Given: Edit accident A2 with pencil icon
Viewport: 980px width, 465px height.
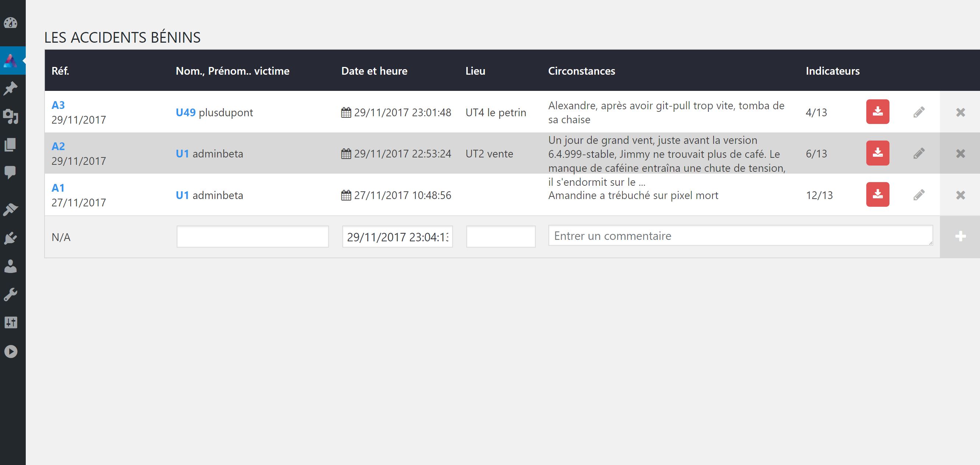Looking at the screenshot, I should click(x=919, y=153).
